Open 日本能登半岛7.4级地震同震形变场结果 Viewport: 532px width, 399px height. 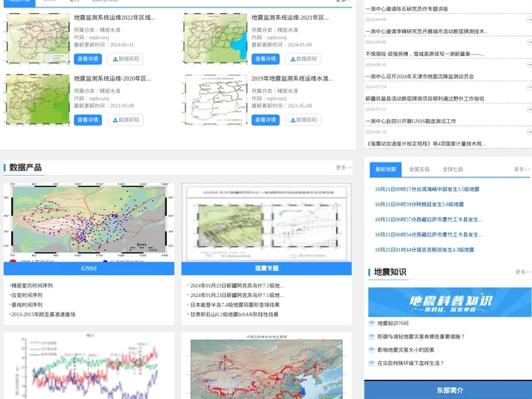point(233,304)
